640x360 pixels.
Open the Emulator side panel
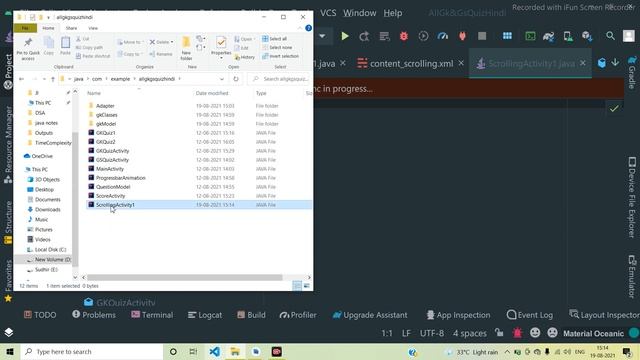coord(632,276)
